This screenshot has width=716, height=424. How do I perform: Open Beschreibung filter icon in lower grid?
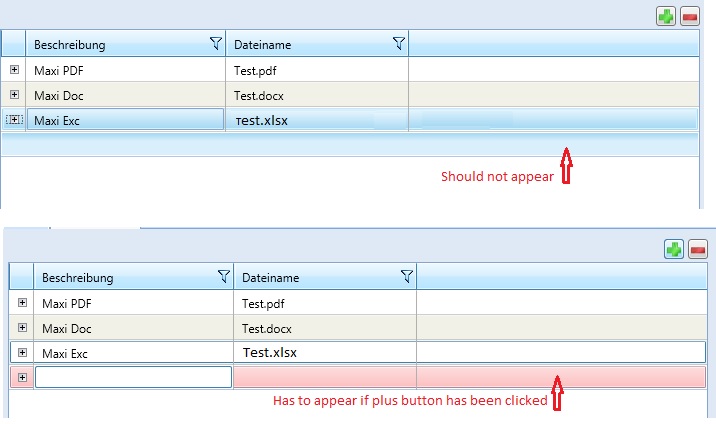coord(223,277)
